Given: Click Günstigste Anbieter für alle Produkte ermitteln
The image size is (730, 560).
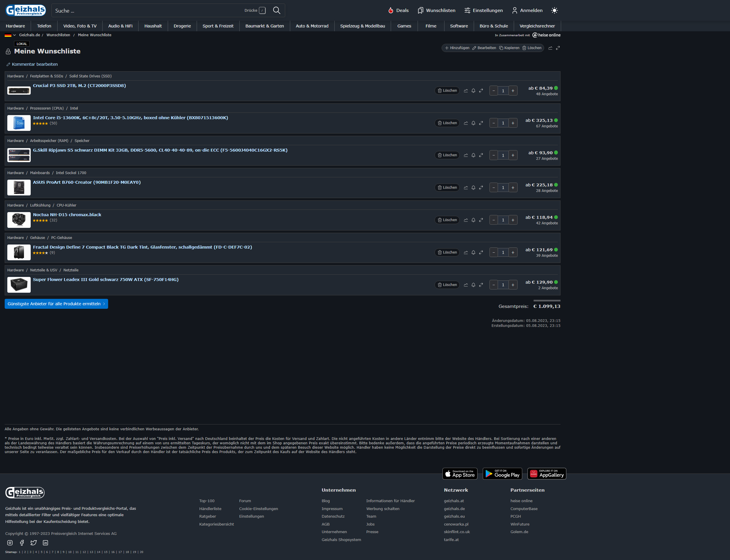Looking at the screenshot, I should [56, 304].
